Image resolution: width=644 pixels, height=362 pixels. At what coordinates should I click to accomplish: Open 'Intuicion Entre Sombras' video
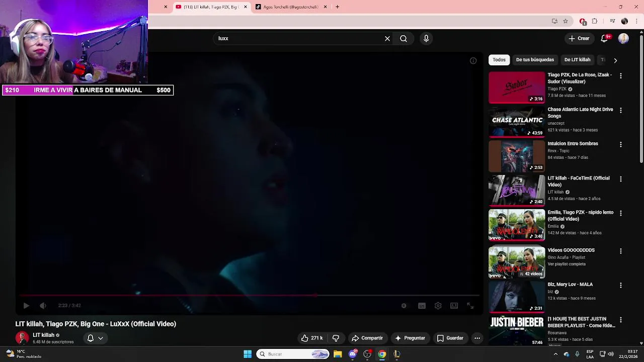point(573,144)
